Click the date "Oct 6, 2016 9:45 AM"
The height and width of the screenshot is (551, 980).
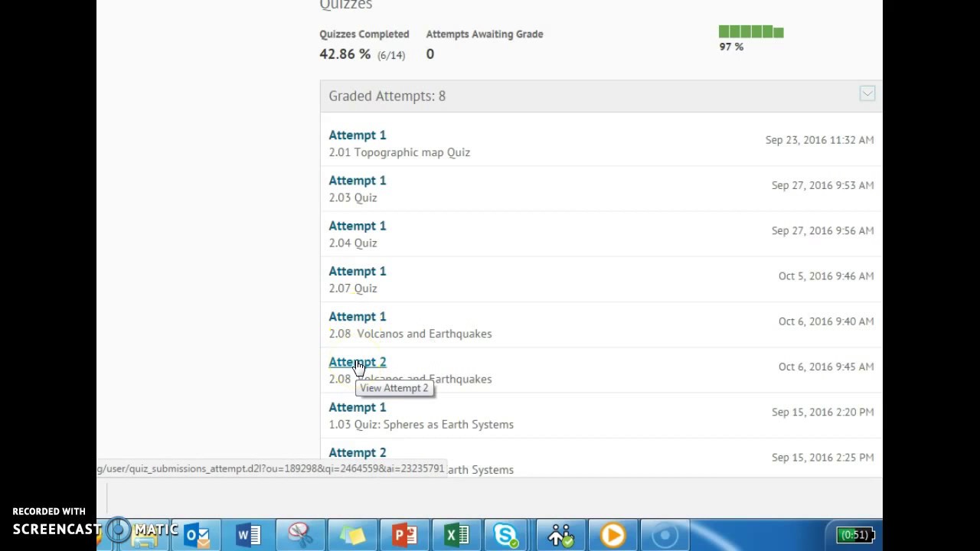coord(826,367)
